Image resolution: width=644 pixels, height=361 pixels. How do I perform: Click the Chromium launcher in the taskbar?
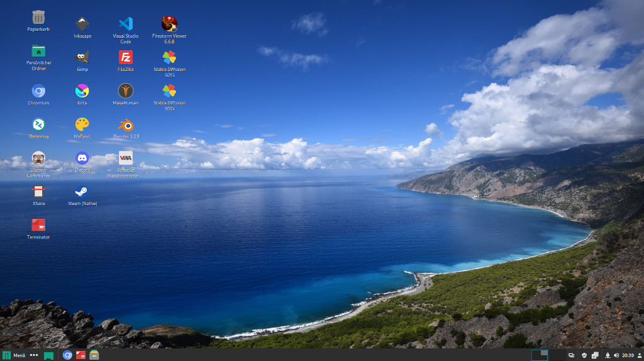67,355
